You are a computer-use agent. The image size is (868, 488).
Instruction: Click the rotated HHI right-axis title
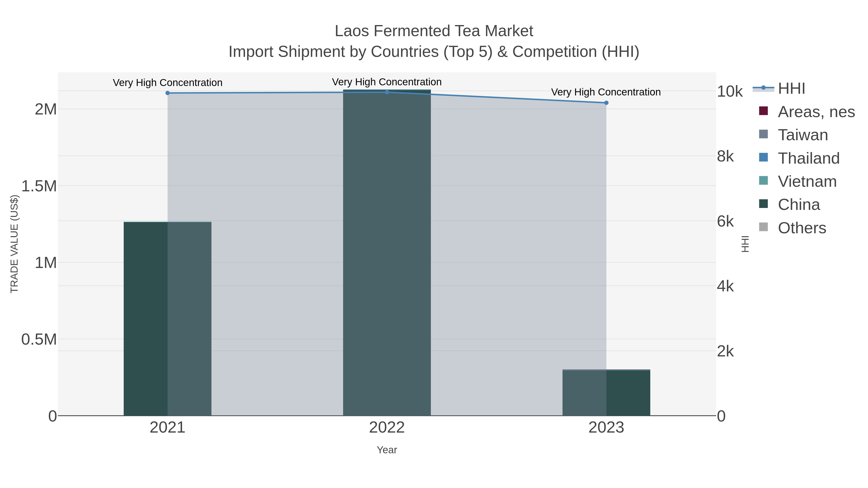(x=745, y=244)
